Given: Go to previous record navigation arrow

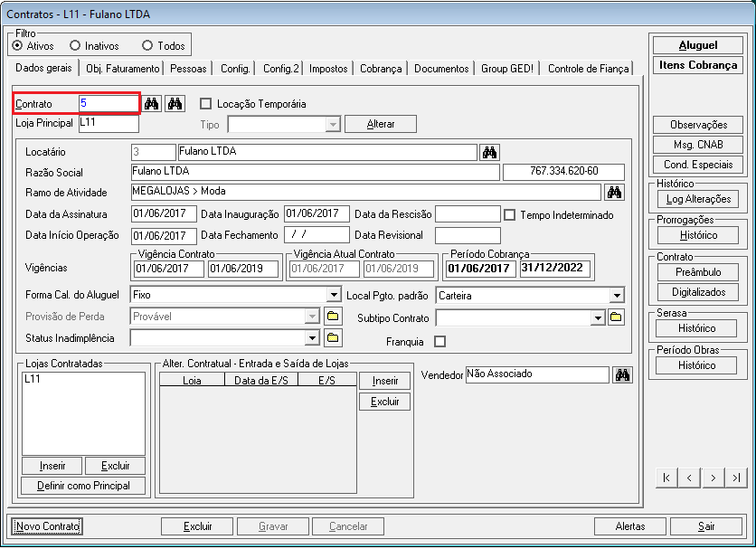Looking at the screenshot, I should 689,478.
